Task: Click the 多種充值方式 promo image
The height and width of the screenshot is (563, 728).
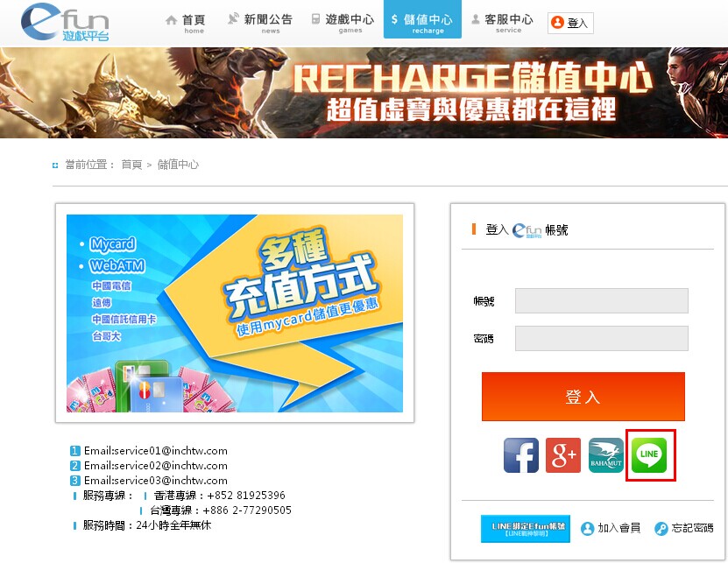Action: pyautogui.click(x=235, y=313)
